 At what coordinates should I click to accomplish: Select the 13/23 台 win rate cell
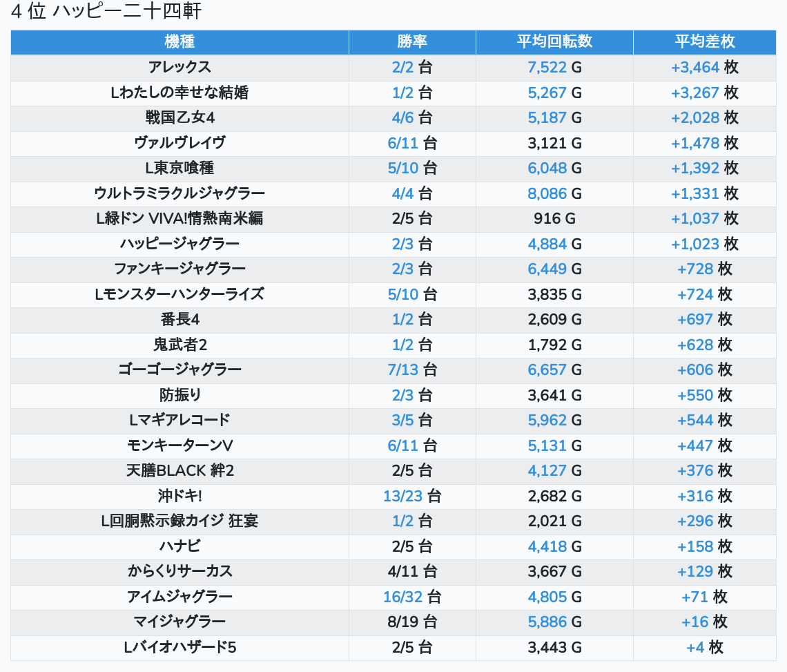click(412, 496)
